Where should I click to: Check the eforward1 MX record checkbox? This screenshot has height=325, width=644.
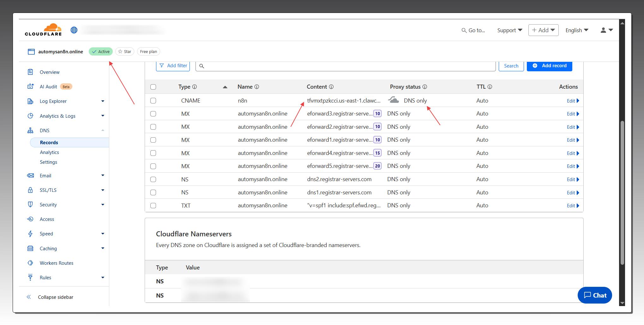153,140
